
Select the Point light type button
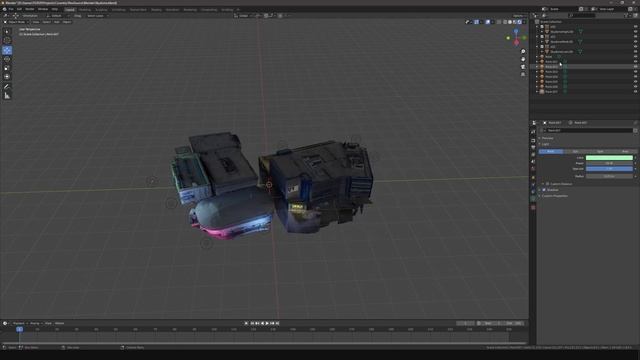[x=551, y=151]
